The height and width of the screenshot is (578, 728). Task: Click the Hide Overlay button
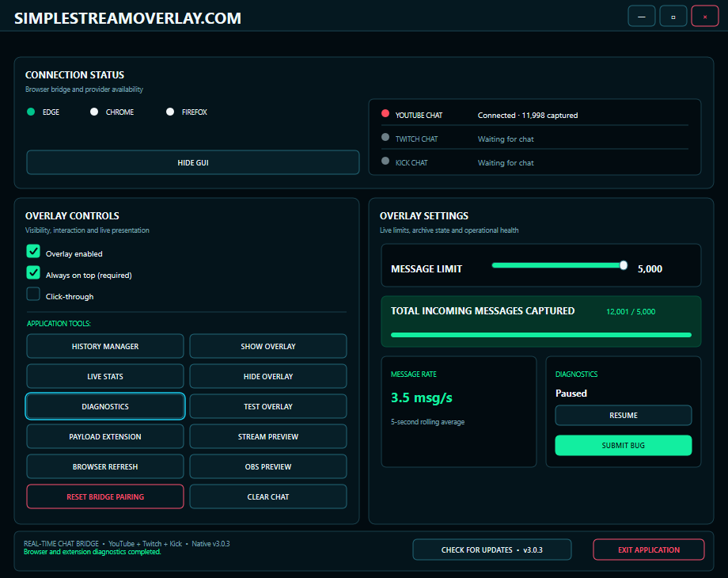tap(268, 376)
